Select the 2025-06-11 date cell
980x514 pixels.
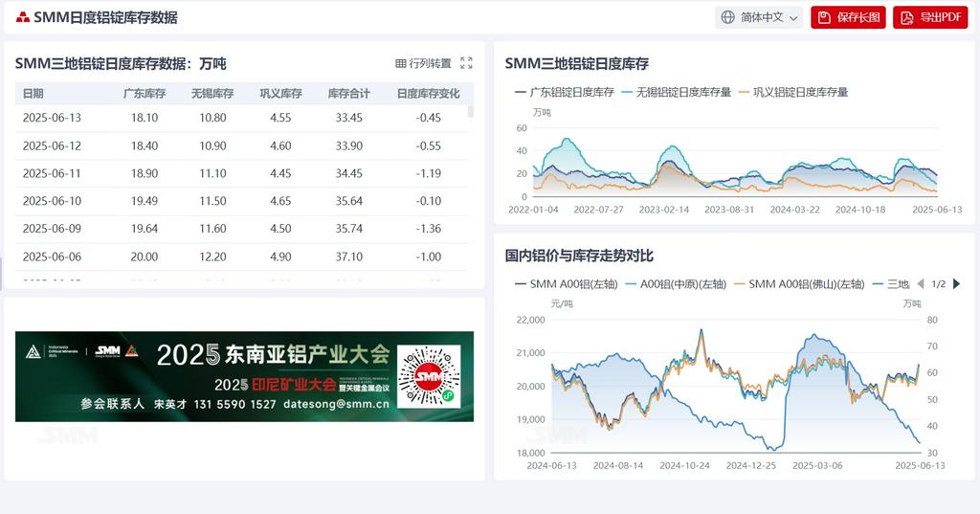pos(52,173)
